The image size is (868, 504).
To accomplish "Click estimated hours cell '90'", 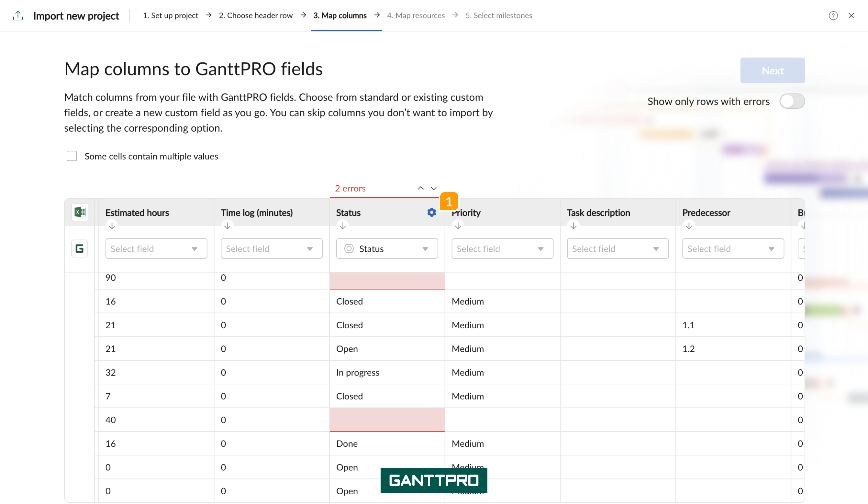I will coord(156,280).
